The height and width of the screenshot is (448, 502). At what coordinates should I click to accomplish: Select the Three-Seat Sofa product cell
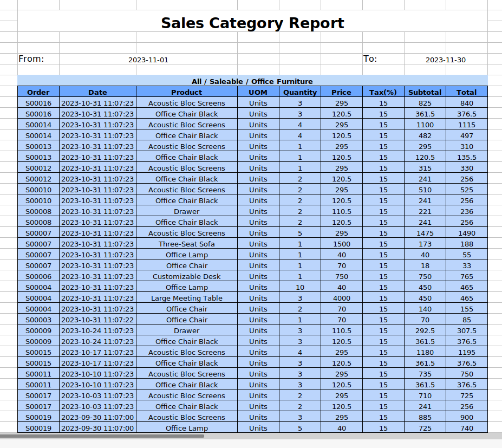pos(186,244)
